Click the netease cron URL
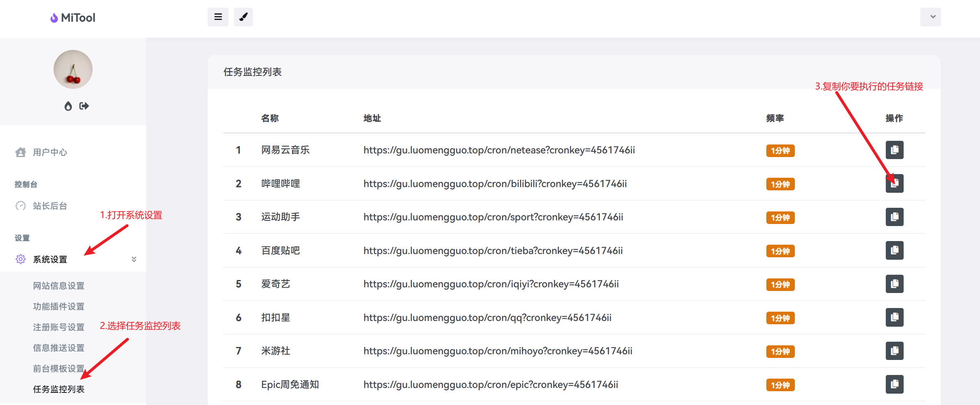This screenshot has width=980, height=405. 499,150
